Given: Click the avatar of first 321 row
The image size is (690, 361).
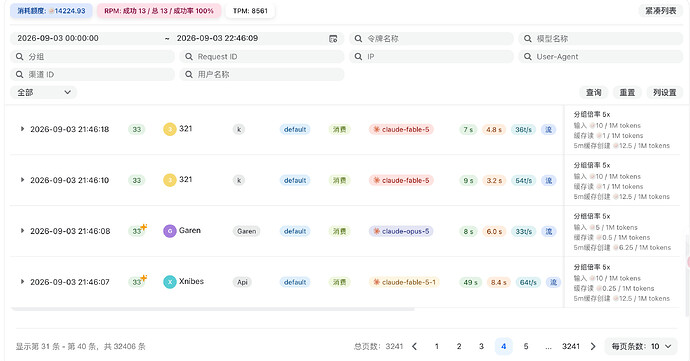Looking at the screenshot, I should click(x=170, y=129).
